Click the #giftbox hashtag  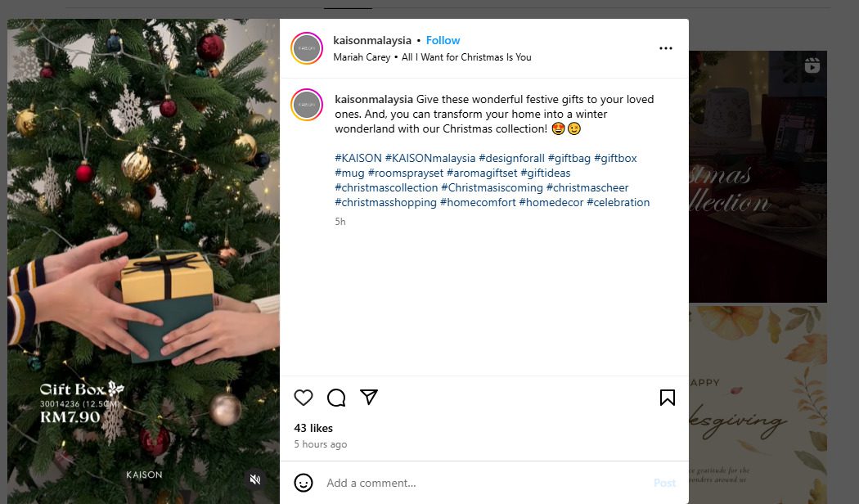click(615, 158)
